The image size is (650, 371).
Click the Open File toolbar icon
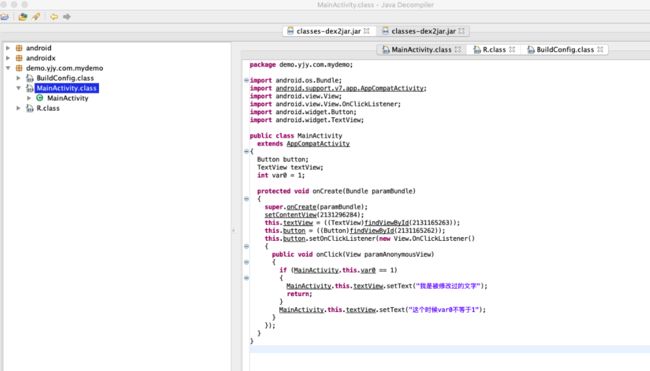5,17
